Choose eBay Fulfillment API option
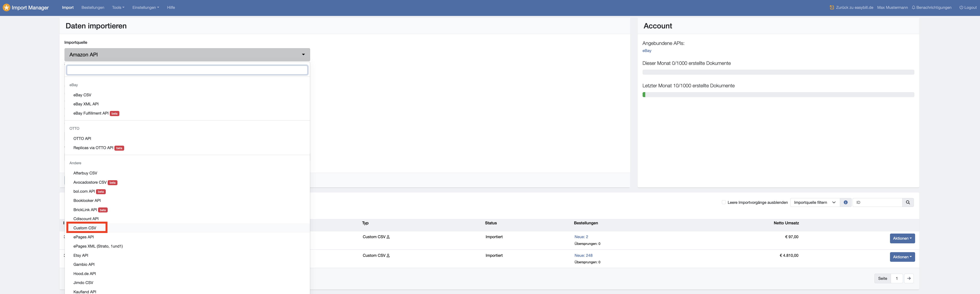 point(91,113)
